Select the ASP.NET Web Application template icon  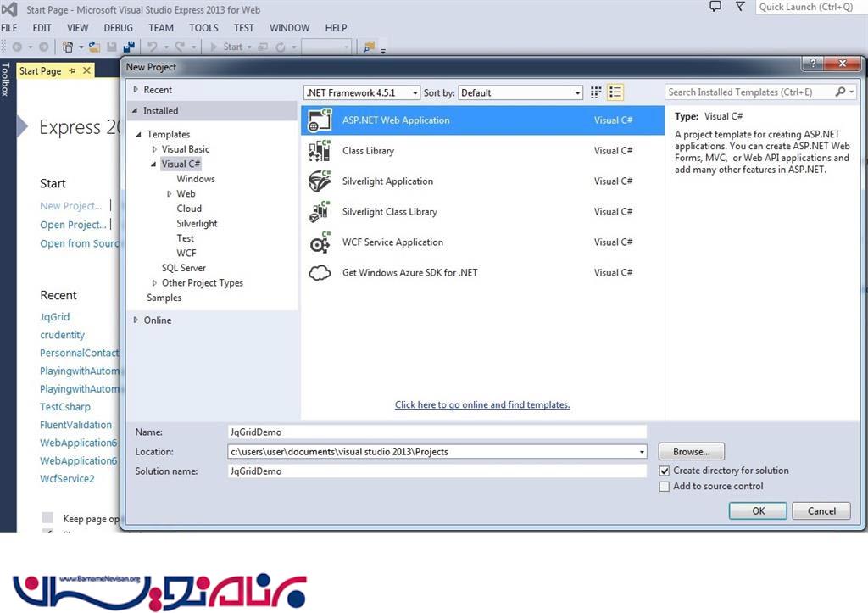tap(320, 120)
